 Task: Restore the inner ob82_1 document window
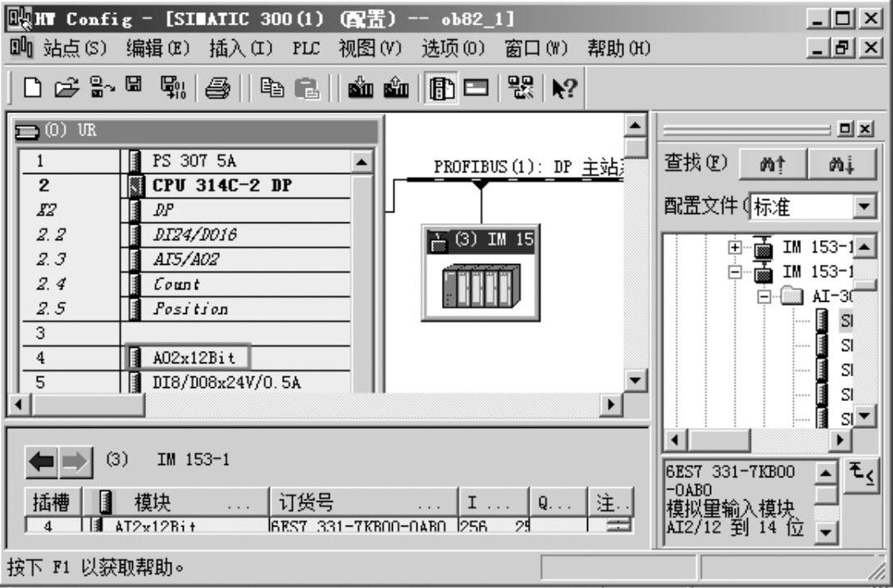pyautogui.click(x=843, y=48)
